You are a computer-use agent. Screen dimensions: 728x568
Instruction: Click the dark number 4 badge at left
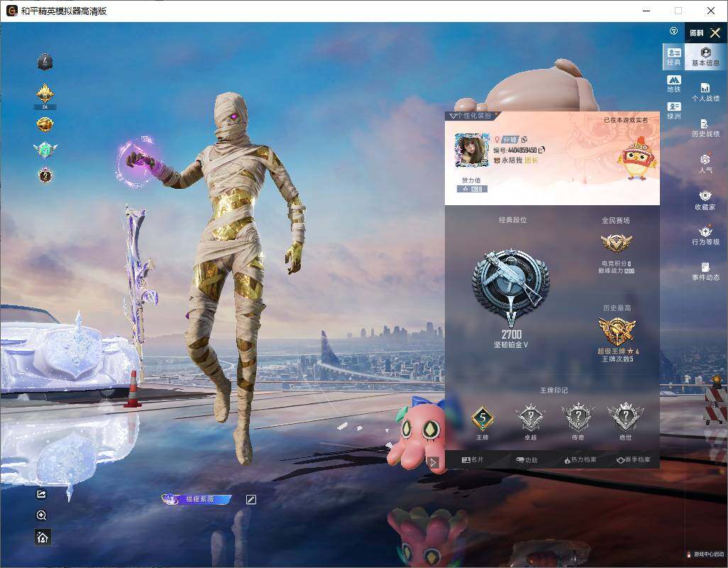tap(45, 62)
